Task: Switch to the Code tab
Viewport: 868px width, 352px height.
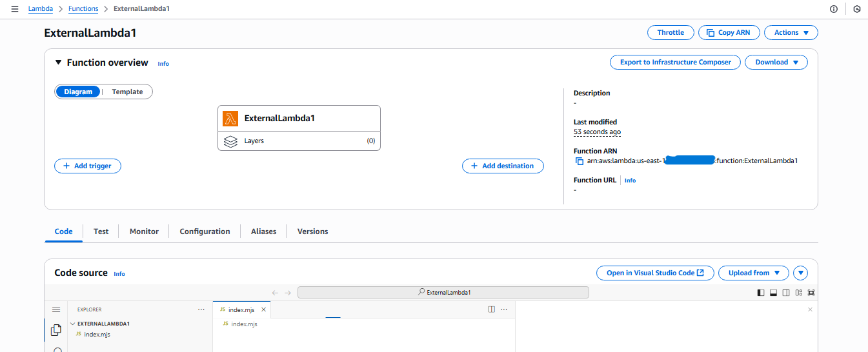Action: [63, 231]
